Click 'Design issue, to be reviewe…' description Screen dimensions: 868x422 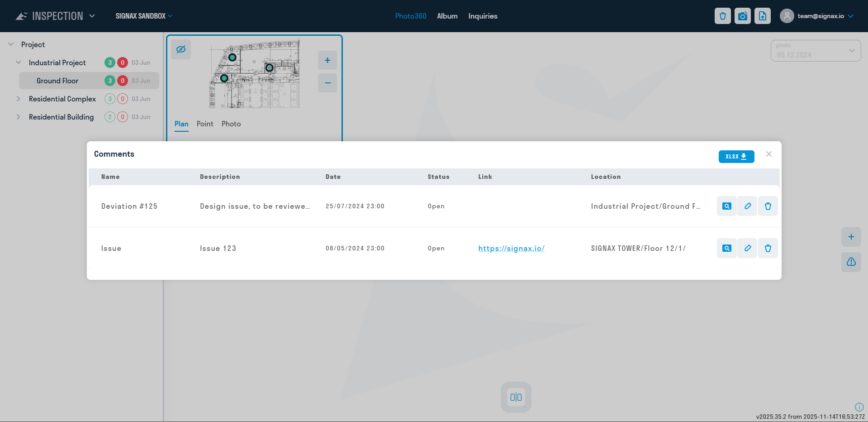tap(255, 206)
